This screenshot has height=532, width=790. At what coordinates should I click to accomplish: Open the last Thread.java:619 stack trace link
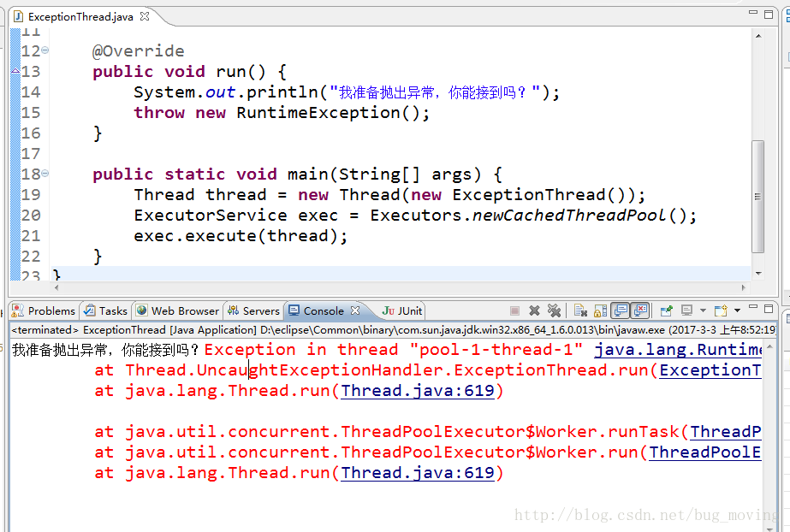(418, 473)
